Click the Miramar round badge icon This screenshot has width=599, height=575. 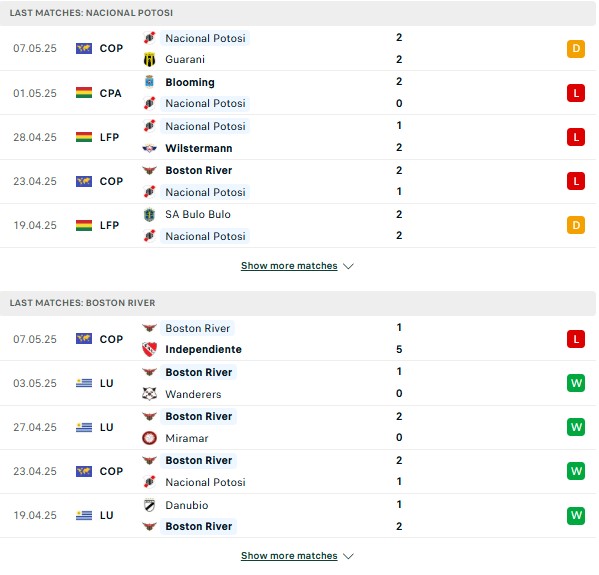click(x=149, y=438)
